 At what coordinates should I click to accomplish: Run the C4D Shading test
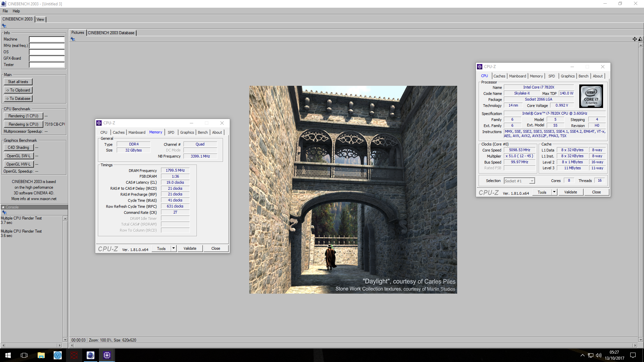18,147
